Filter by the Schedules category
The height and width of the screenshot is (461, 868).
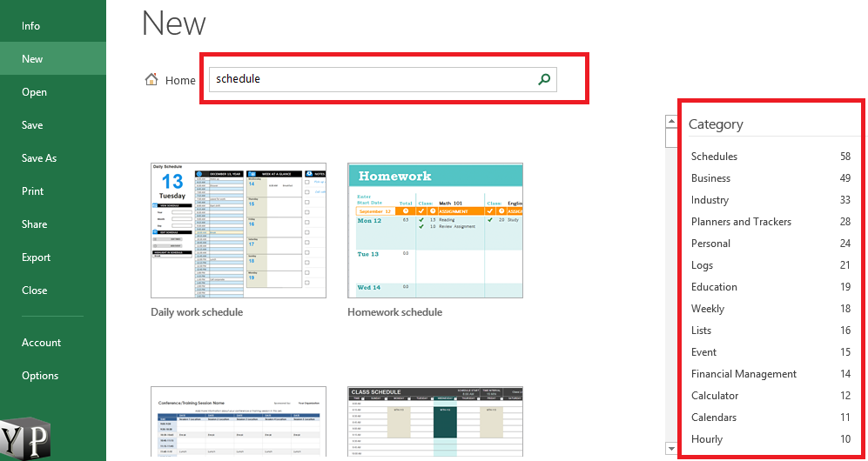[x=714, y=157]
